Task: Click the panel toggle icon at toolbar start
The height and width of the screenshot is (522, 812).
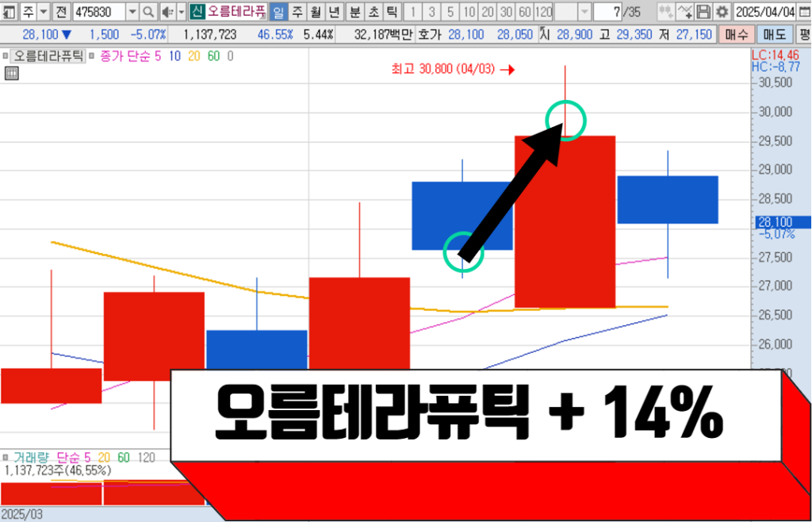Action: (8, 11)
